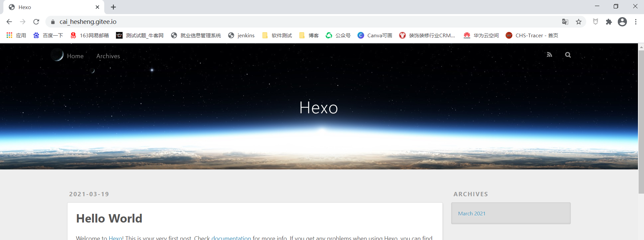The width and height of the screenshot is (644, 240).
Task: Open the Chrome profile avatar
Action: [622, 22]
